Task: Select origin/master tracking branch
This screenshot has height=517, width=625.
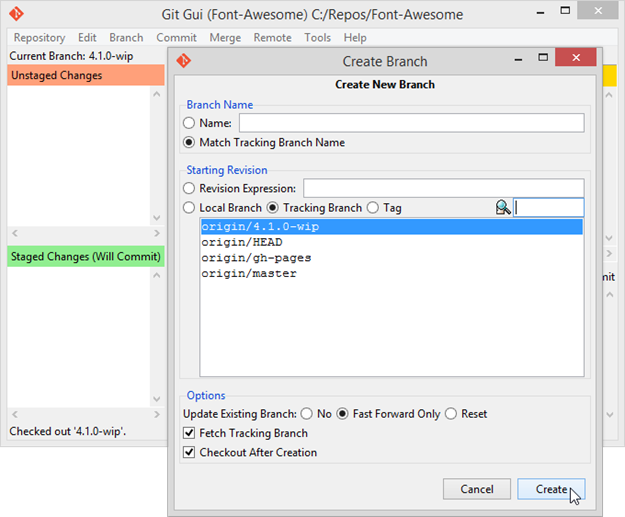Action: 391,273
